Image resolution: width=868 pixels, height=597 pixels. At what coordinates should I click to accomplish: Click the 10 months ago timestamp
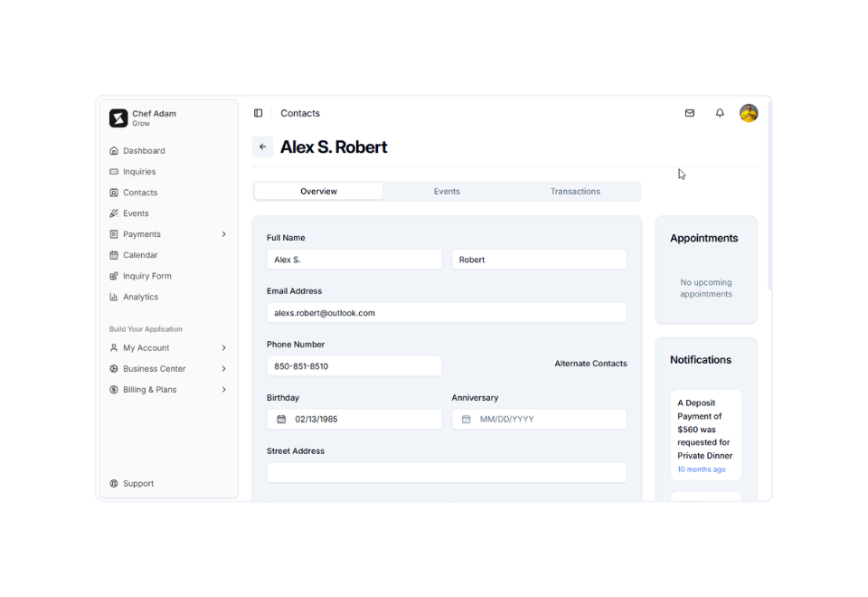[702, 469]
